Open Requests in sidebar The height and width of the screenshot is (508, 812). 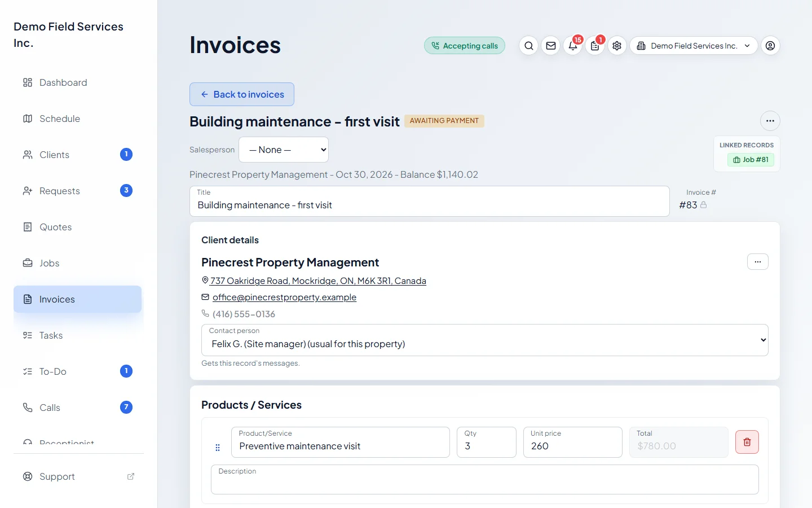coord(78,191)
